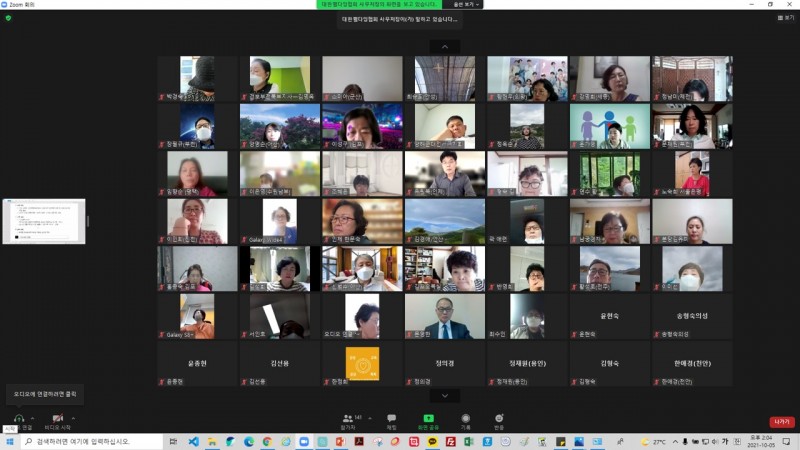This screenshot has height=450, width=800.
Task: Expand video options arrow next to camera
Action: point(73,417)
